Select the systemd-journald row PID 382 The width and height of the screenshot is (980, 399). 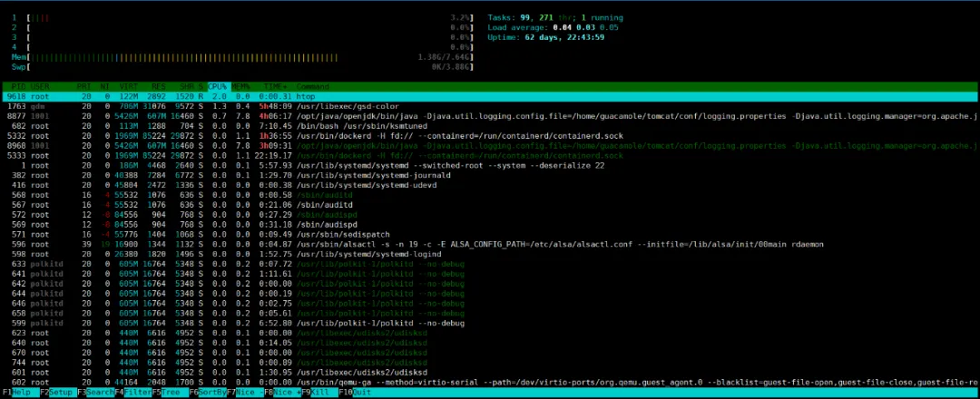[x=490, y=175]
